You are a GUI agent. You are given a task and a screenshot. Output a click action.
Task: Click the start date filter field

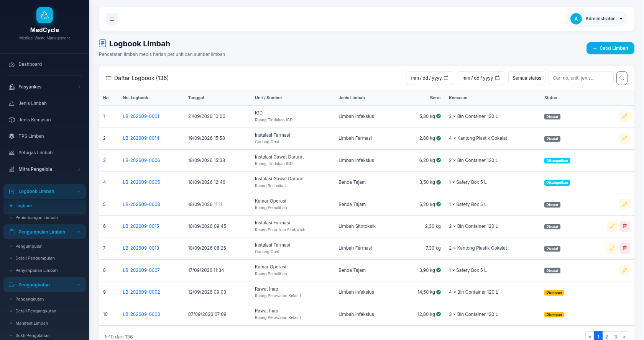point(430,78)
